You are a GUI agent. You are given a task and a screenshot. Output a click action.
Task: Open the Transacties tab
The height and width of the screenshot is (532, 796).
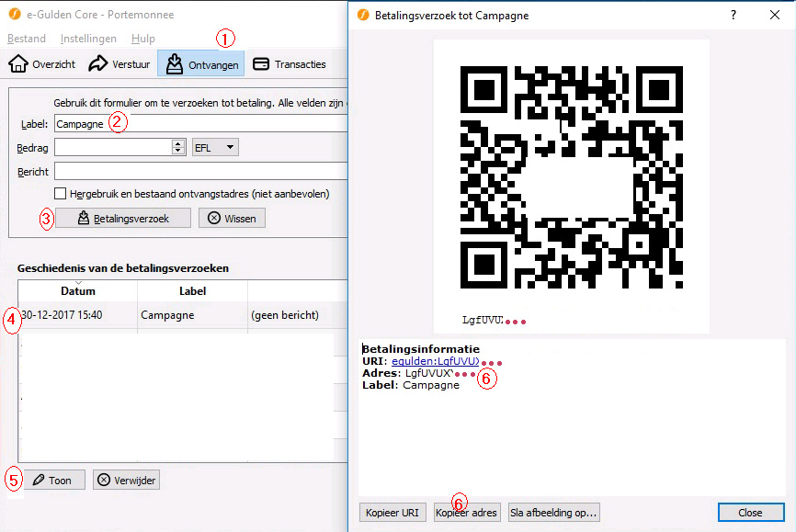(x=290, y=64)
